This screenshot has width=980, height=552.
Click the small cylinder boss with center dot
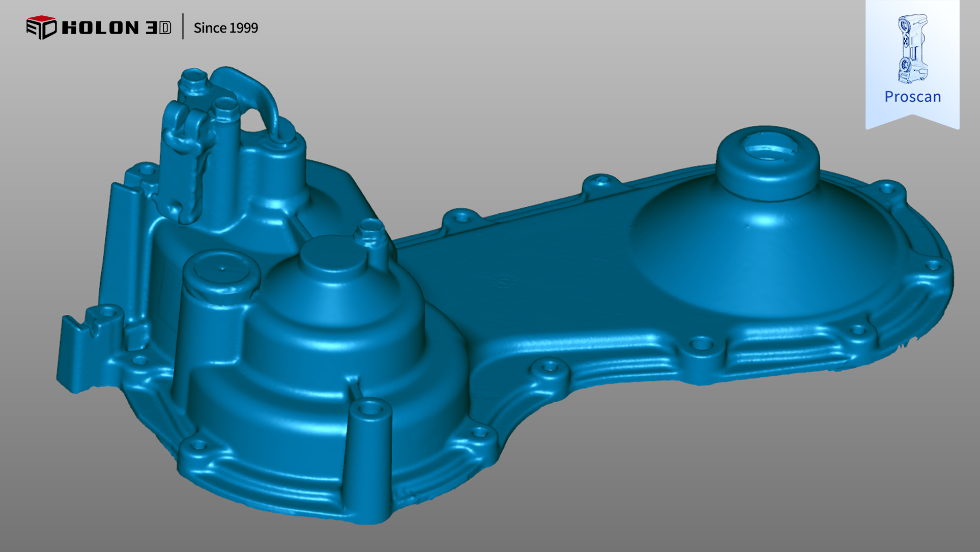(222, 269)
